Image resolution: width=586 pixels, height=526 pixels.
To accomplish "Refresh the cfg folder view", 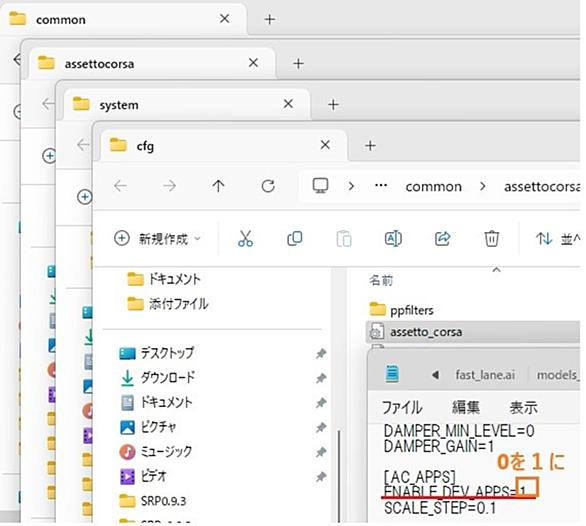I will coord(268,185).
